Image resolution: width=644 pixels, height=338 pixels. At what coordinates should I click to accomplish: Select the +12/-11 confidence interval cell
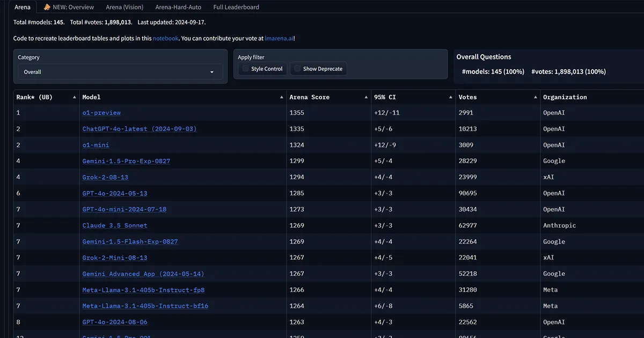[x=413, y=113]
